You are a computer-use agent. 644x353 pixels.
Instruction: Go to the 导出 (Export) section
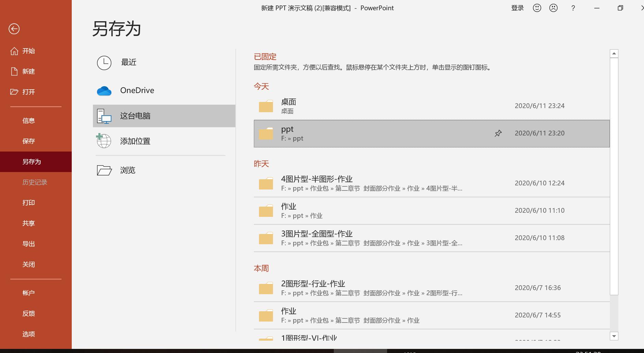coord(29,244)
